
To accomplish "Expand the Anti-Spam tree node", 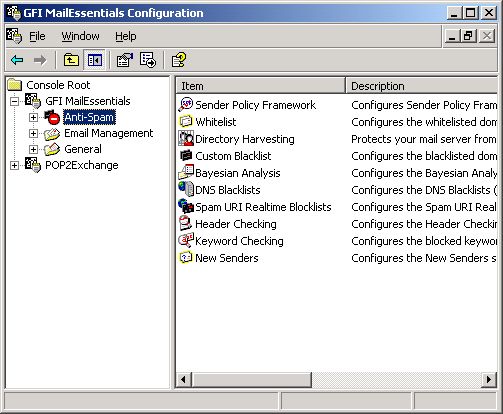I will [x=33, y=117].
